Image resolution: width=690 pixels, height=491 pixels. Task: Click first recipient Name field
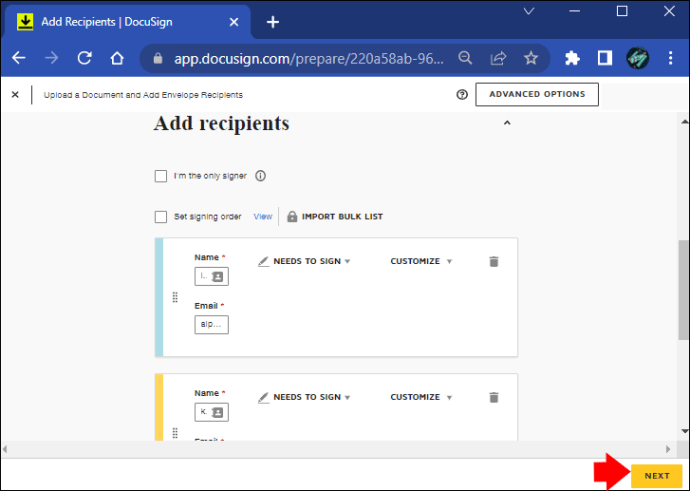(x=212, y=276)
